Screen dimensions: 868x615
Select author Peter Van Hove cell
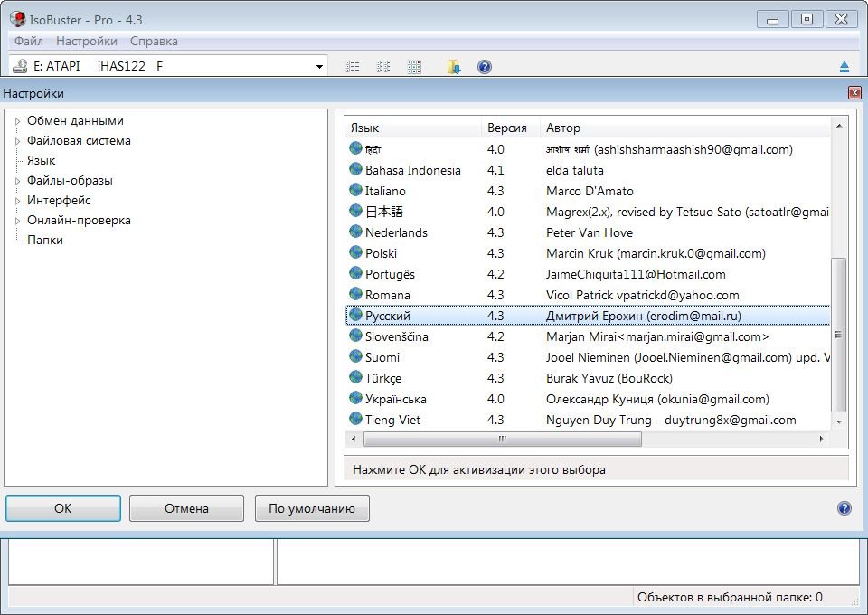pyautogui.click(x=589, y=232)
